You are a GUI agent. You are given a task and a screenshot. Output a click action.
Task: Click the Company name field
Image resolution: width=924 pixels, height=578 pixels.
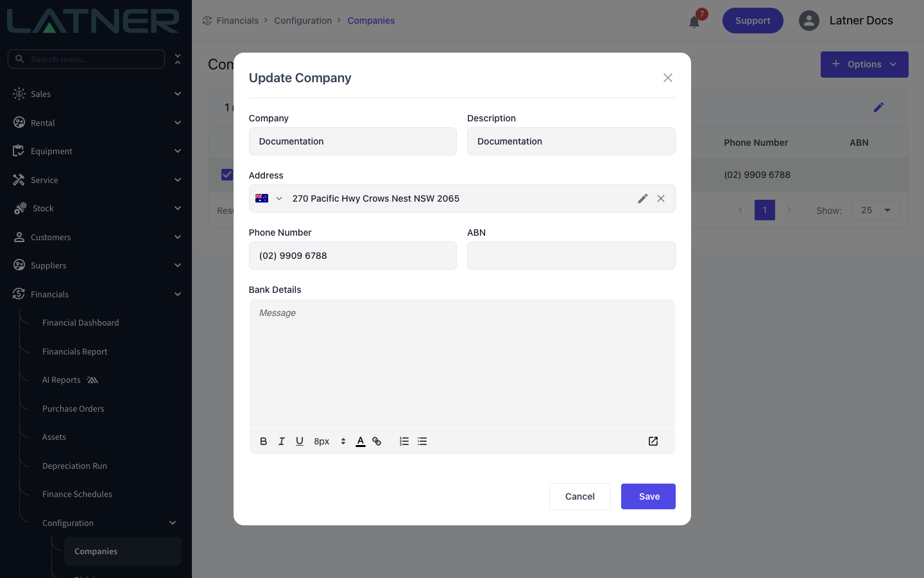353,141
